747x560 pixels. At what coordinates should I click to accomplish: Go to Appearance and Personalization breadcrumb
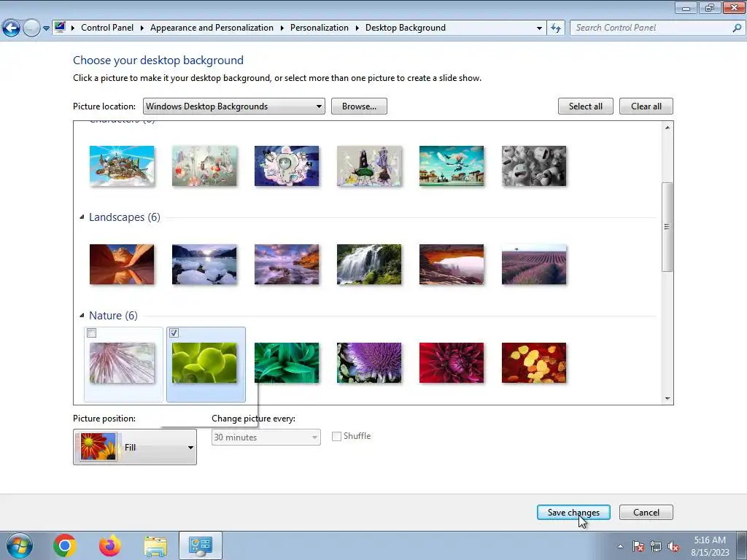pos(212,28)
